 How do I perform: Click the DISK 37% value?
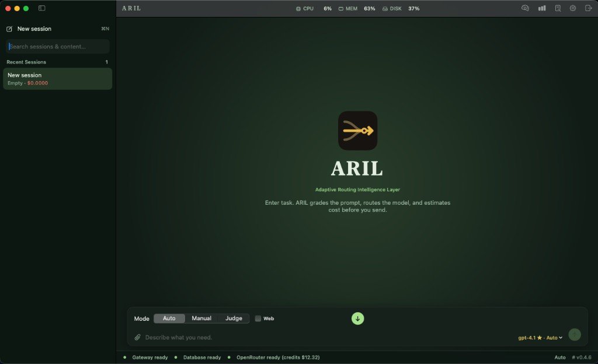[x=414, y=8]
